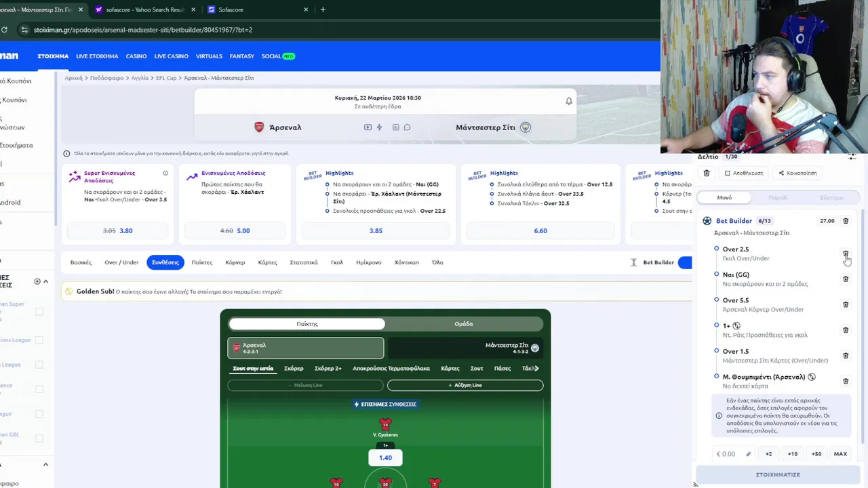Click the disclaimer info icon
The image size is (868, 488).
pyautogui.click(x=66, y=154)
